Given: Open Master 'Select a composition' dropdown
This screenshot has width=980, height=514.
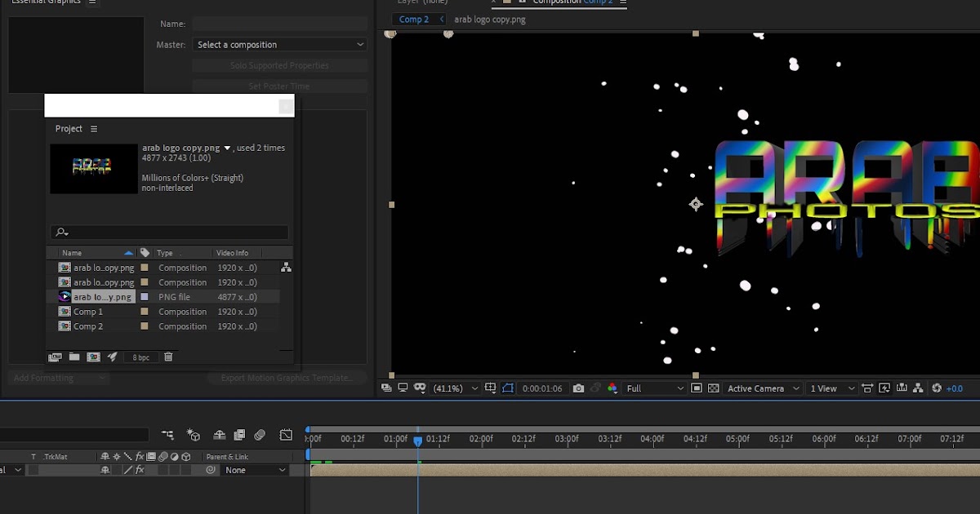Looking at the screenshot, I should [280, 45].
